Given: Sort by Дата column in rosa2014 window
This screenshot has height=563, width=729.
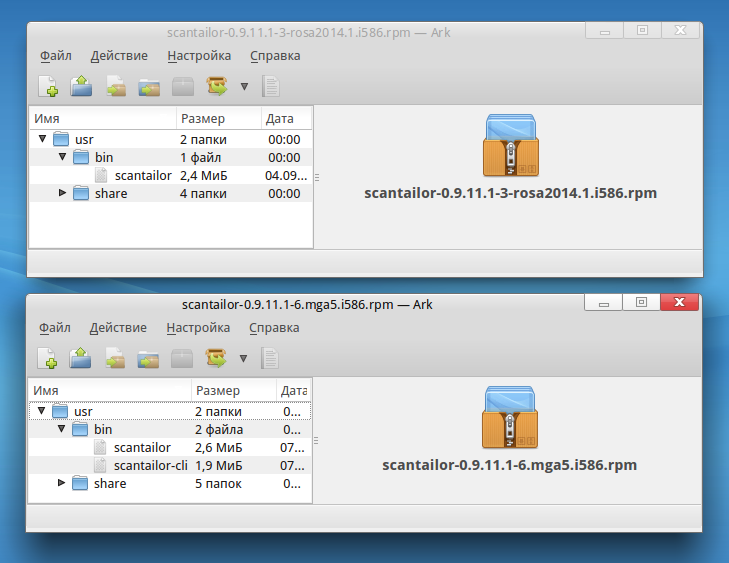Looking at the screenshot, I should click(286, 119).
